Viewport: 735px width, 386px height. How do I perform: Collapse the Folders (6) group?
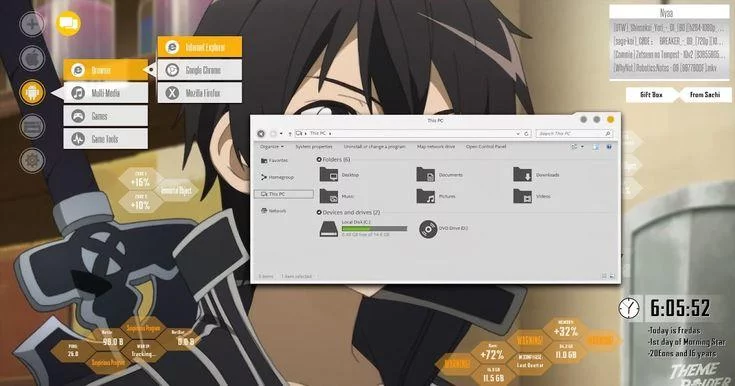click(319, 160)
